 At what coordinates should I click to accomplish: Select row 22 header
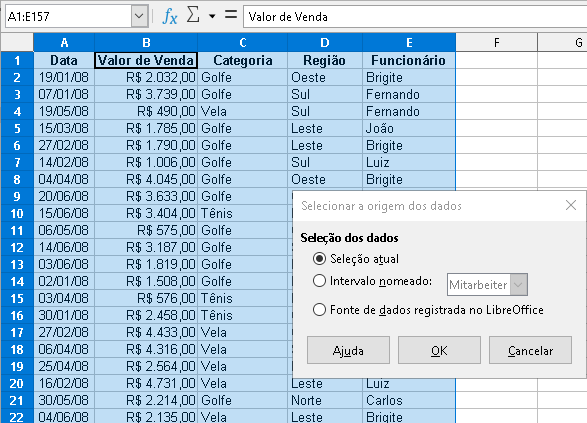tap(17, 417)
